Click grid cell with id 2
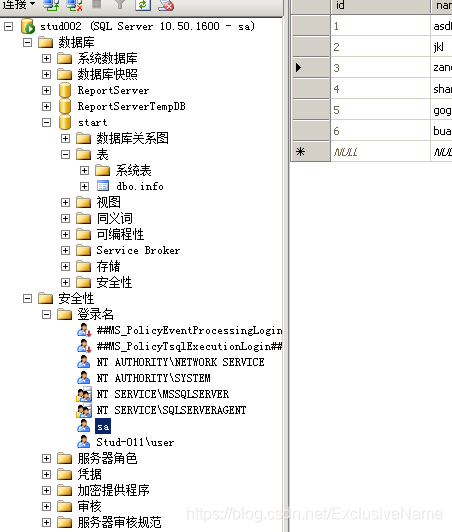This screenshot has height=532, width=452. point(380,47)
